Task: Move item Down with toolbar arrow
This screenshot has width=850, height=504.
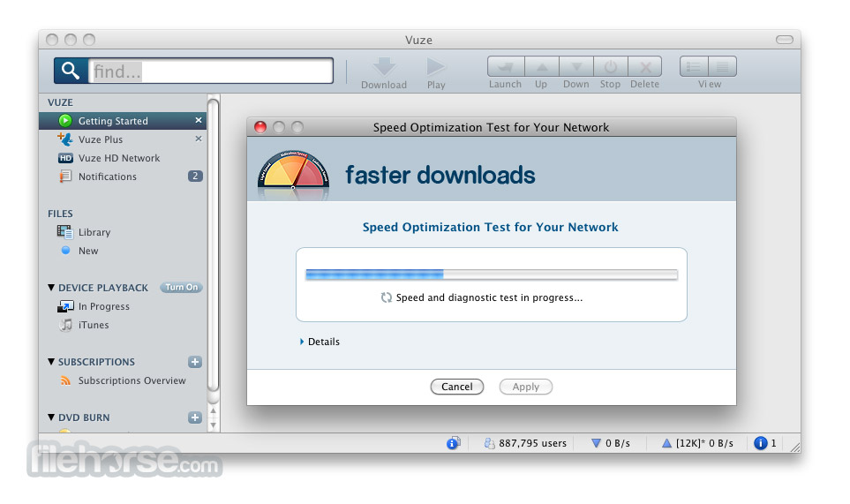Action: click(x=576, y=67)
